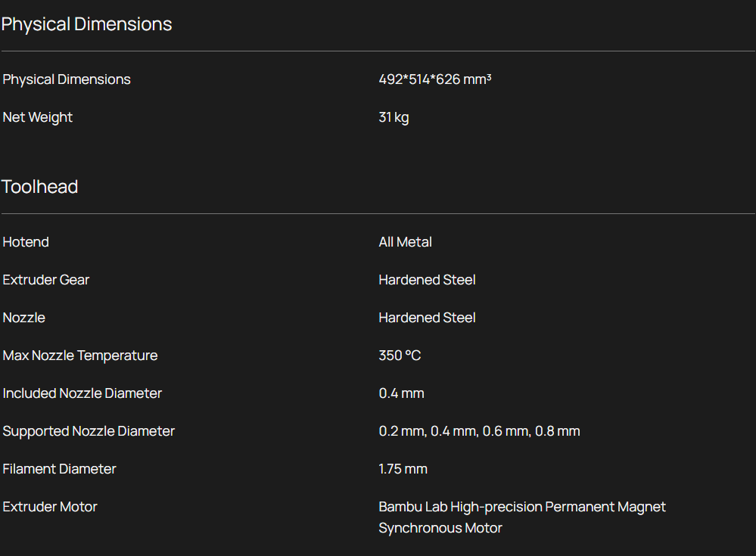
Task: Click the Supported Nozzle Diameter label
Action: coord(89,431)
